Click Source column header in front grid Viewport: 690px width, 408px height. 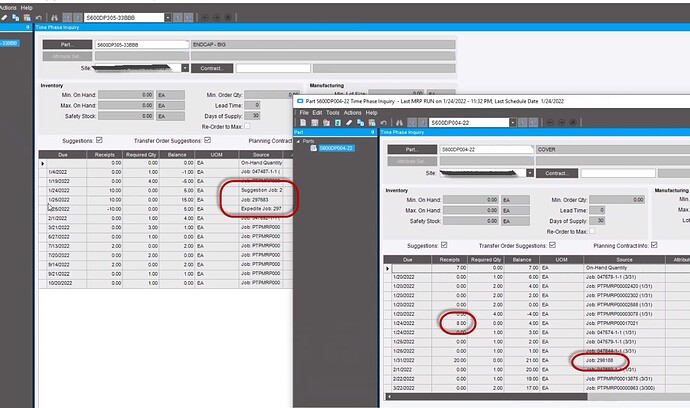[x=624, y=260]
